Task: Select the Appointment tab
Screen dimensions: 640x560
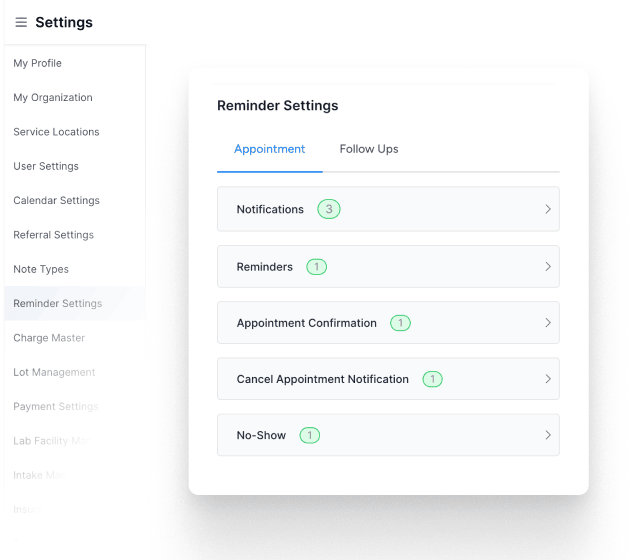Action: pos(269,149)
